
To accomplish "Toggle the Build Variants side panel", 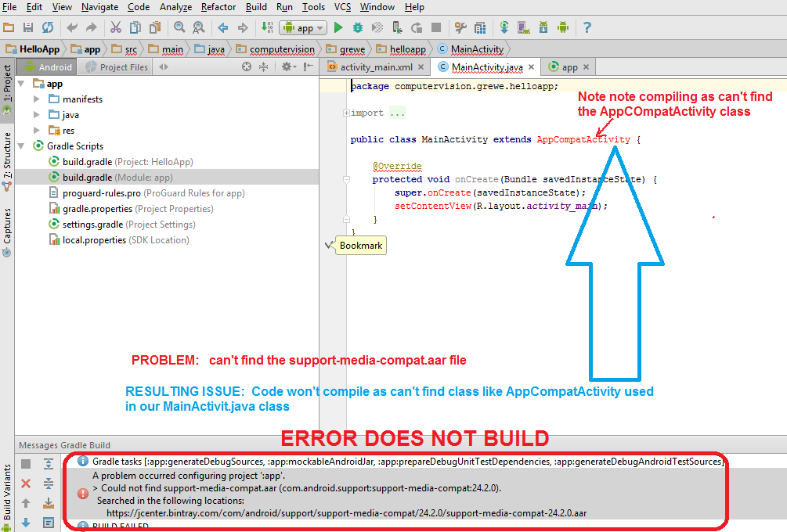I will pos(8,493).
